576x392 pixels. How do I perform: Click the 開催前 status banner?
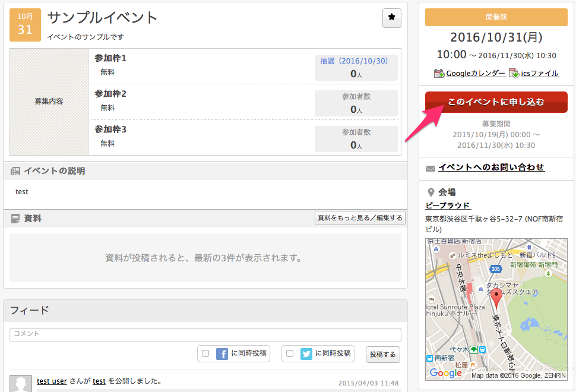496,17
